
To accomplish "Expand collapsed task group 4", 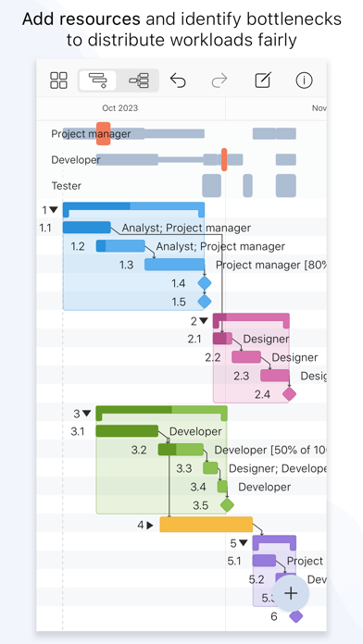I will [x=150, y=525].
